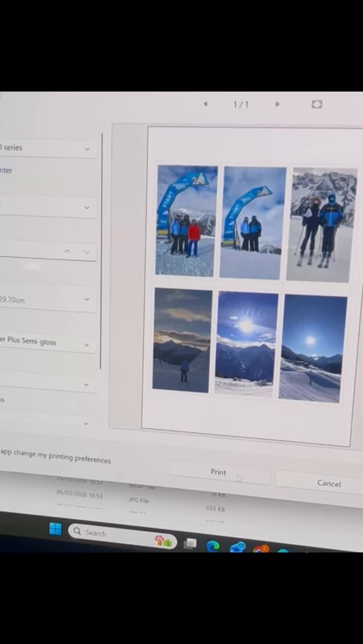Click the two skiers with poles photo
The height and width of the screenshot is (644, 363).
(322, 224)
